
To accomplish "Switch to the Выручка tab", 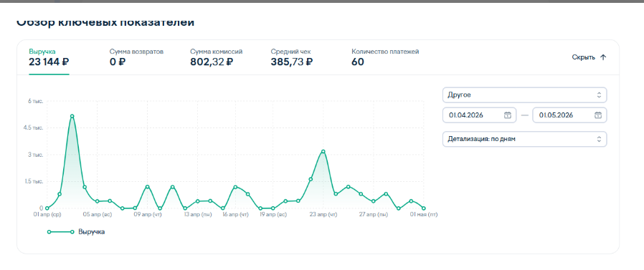I will [x=49, y=57].
